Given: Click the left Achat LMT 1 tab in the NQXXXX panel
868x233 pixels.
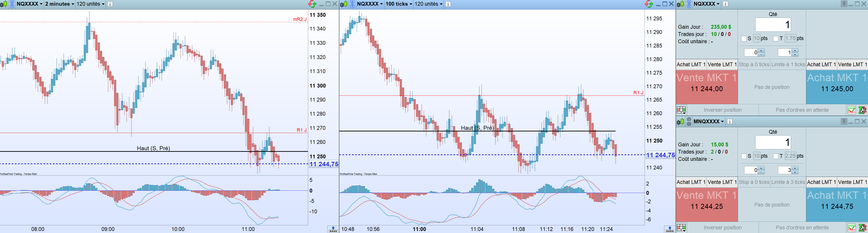Looking at the screenshot, I should tap(691, 65).
